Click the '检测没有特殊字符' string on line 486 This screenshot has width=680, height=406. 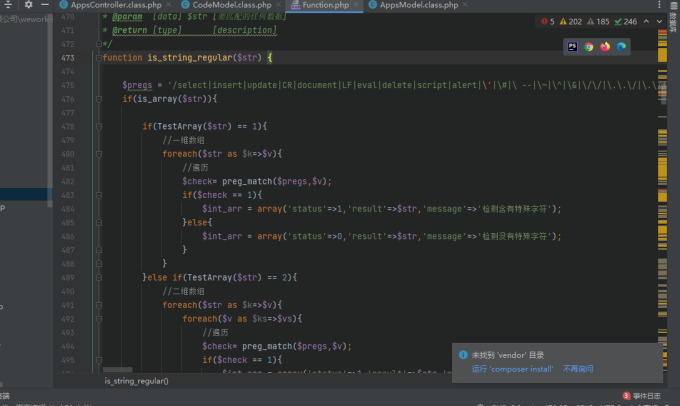[x=515, y=236]
